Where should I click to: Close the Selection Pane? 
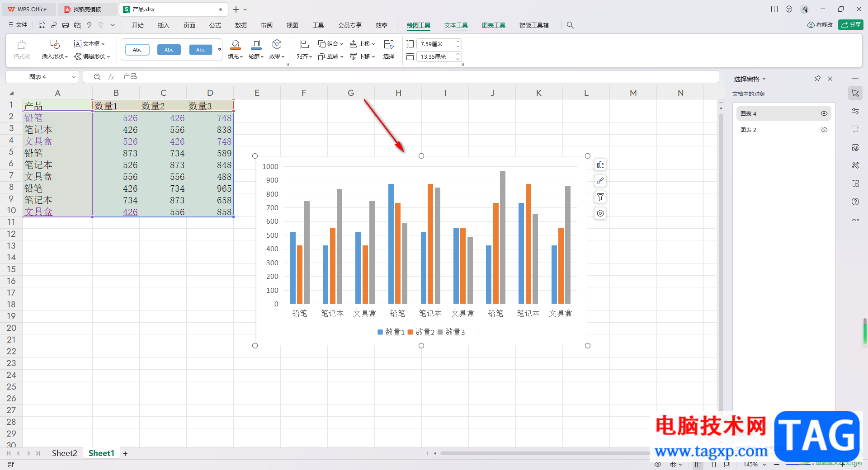pyautogui.click(x=830, y=79)
